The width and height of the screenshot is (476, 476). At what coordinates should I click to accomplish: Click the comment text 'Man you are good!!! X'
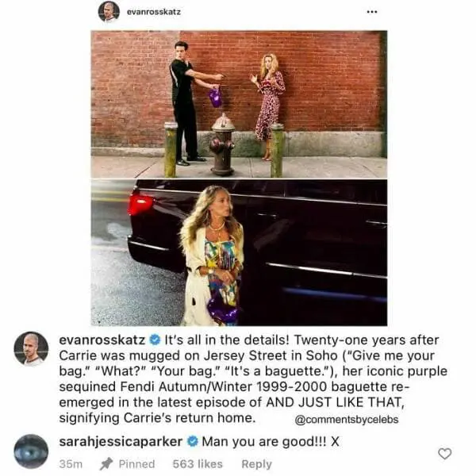click(x=271, y=441)
